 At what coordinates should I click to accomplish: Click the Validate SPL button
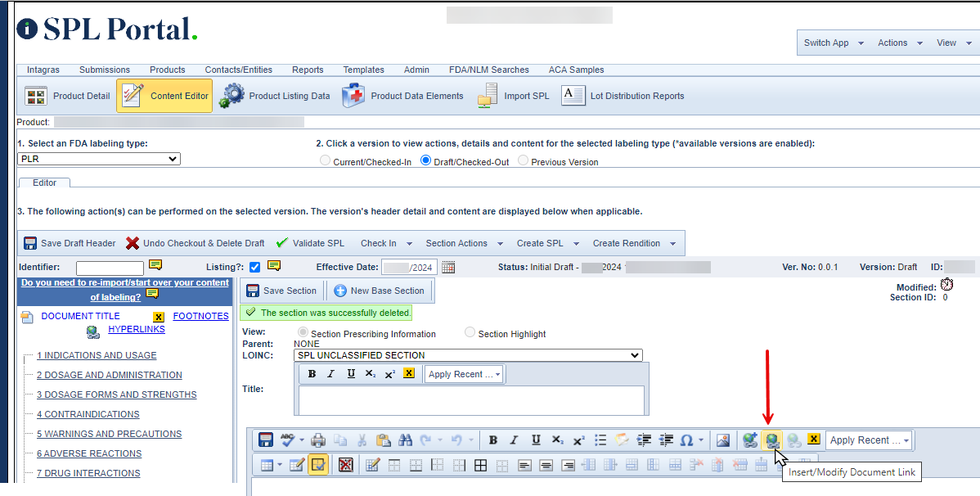tap(310, 243)
